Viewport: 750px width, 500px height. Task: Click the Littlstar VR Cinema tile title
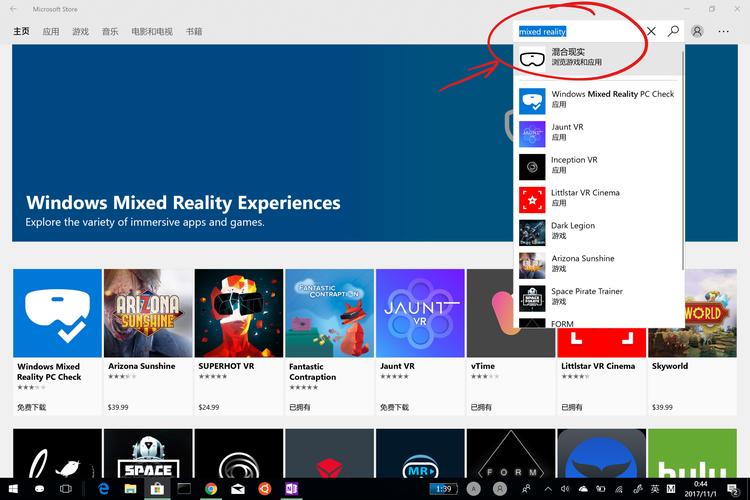(598, 366)
